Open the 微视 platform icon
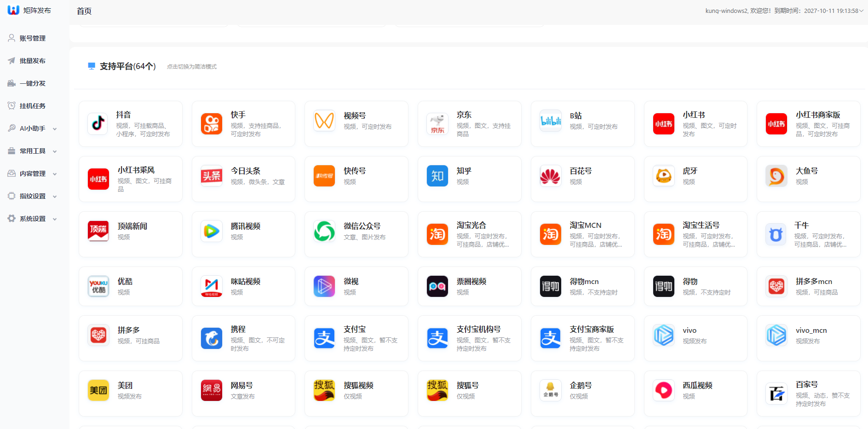The image size is (868, 429). pos(324,286)
